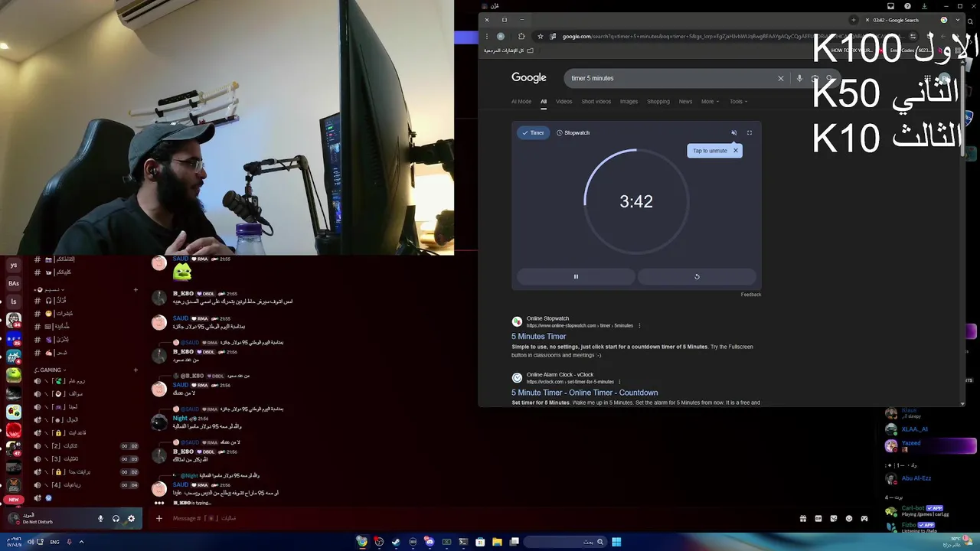Screen dimensions: 980x551
Task: Open Windows Start menu
Action: [x=616, y=542]
